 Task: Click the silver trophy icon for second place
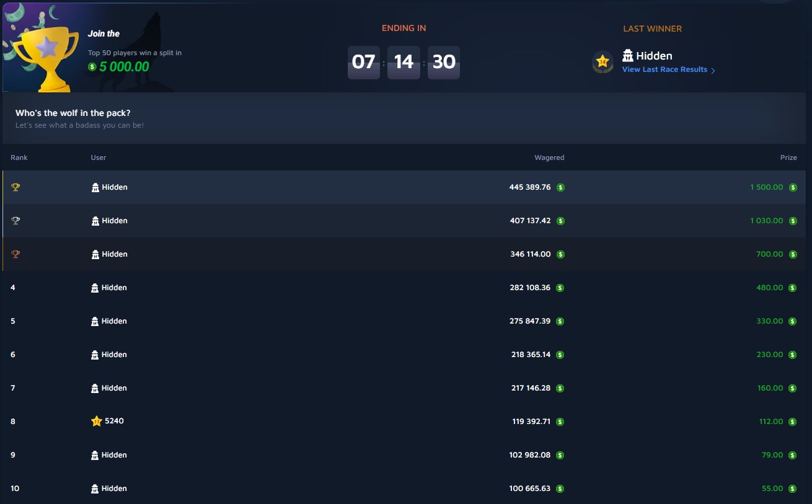click(x=15, y=221)
